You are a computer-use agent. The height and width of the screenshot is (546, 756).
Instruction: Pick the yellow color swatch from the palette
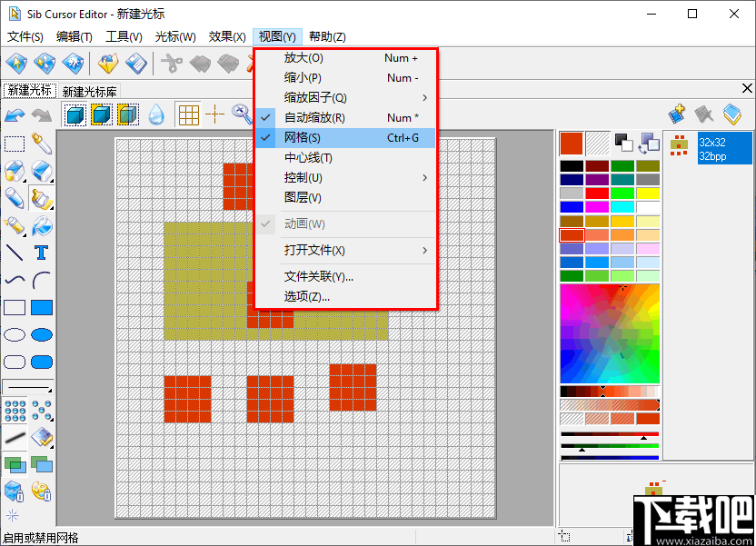649,192
